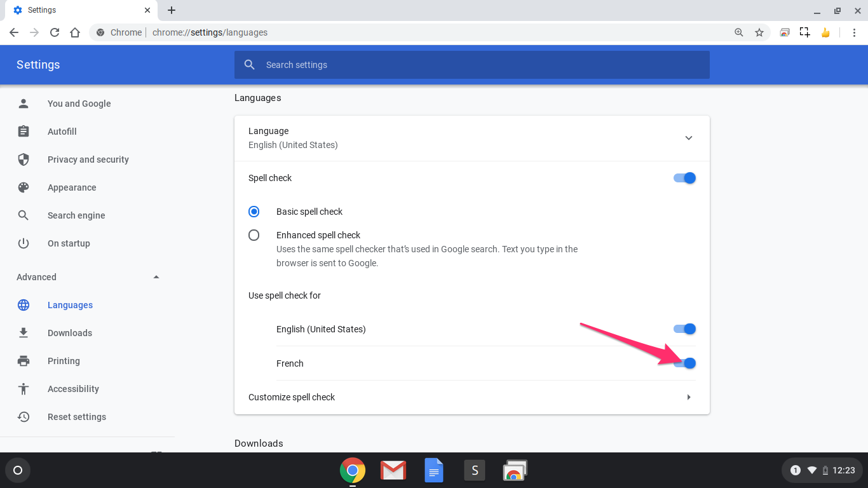This screenshot has height=488, width=868.
Task: Click the screenshot capture extension icon
Action: pos(805,32)
